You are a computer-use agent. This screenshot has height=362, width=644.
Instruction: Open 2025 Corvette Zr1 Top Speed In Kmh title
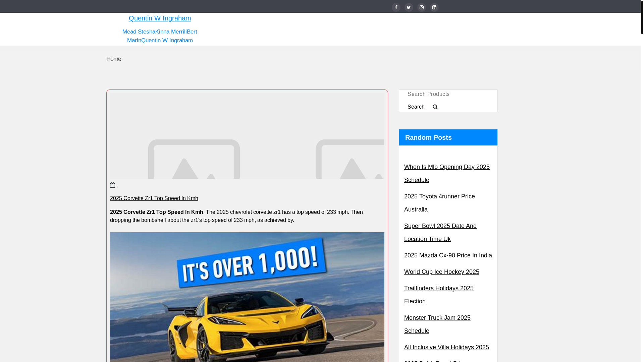pos(154,198)
